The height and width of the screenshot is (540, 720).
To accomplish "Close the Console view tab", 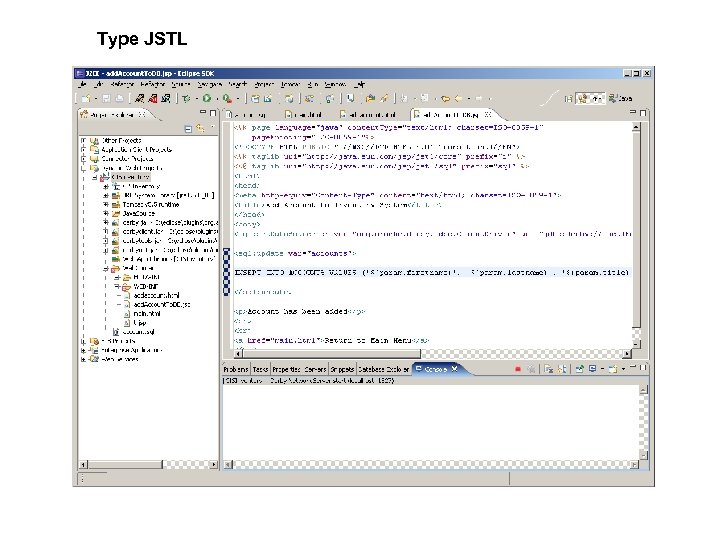I will tap(454, 368).
